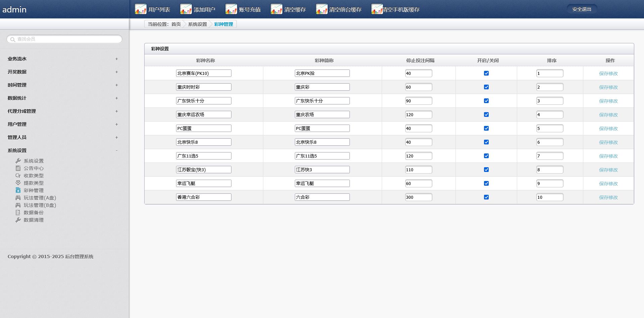644x318 pixels.
Task: Go to 首页 via the breadcrumb
Action: [176, 24]
